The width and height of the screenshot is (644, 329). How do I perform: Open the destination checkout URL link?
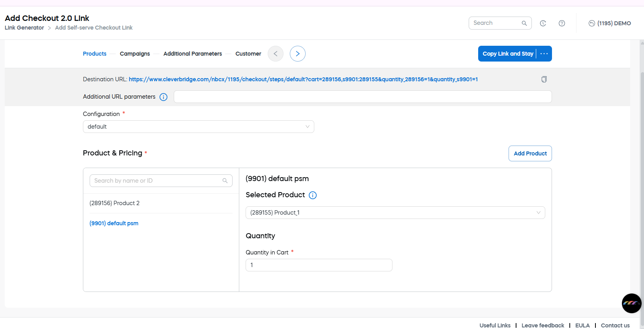click(303, 79)
